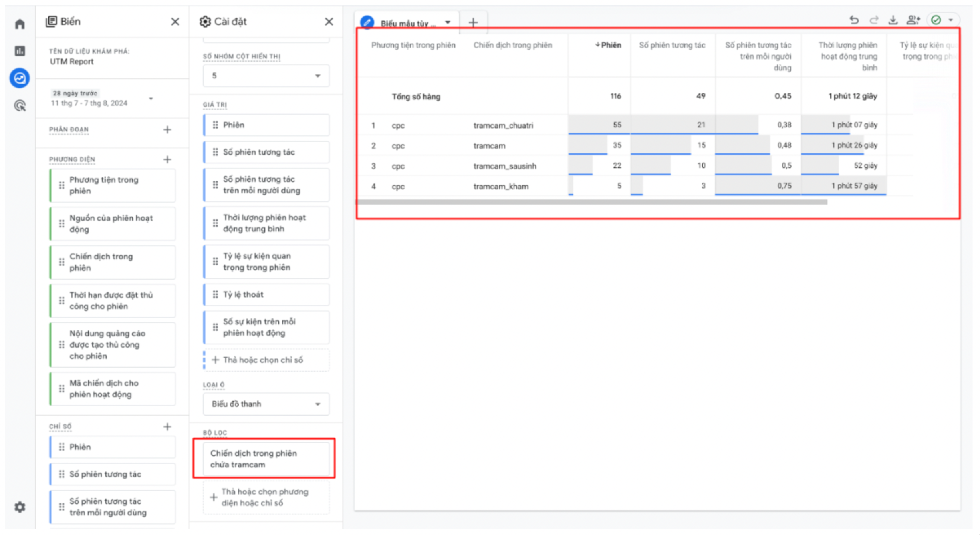Select Thời lượng phiên hoạt động trung bình value

(266, 223)
